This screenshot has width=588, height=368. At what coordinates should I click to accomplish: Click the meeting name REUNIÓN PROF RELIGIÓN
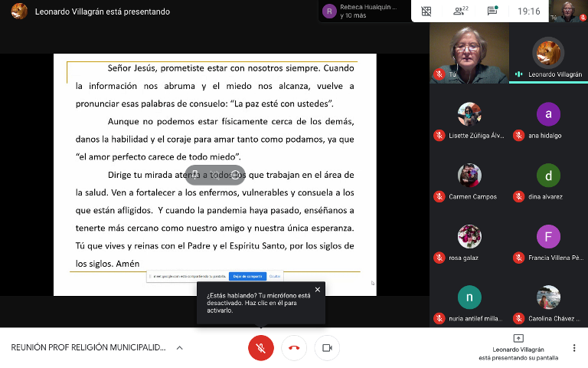[88, 348]
